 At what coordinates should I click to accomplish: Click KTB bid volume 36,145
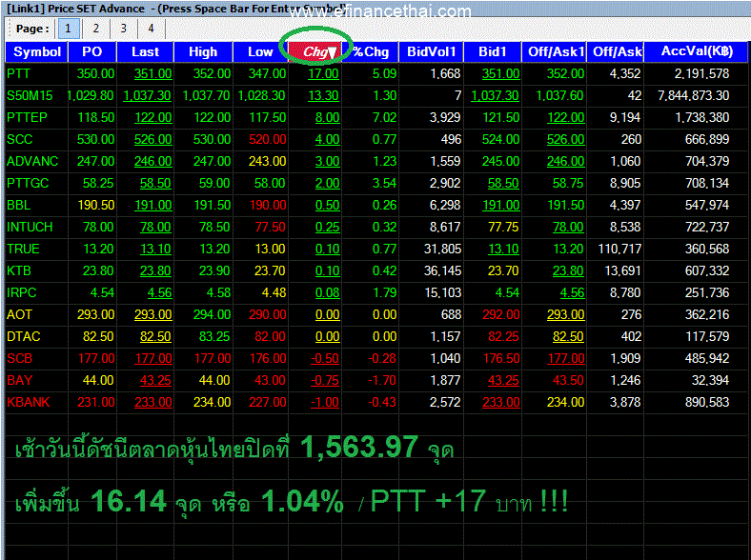click(442, 271)
